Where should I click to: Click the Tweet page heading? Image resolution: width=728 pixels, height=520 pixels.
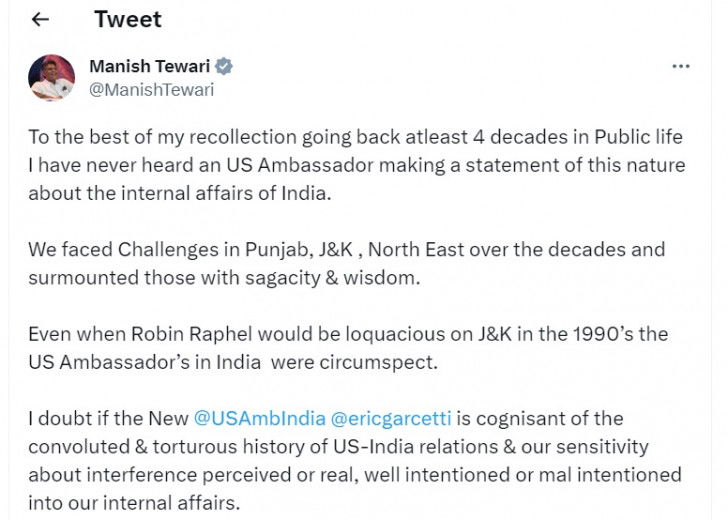coord(127,20)
